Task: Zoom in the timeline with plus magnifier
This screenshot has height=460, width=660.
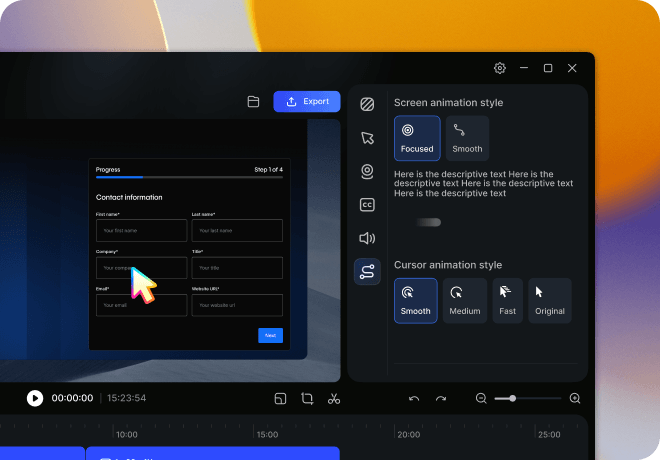Action: pyautogui.click(x=574, y=398)
